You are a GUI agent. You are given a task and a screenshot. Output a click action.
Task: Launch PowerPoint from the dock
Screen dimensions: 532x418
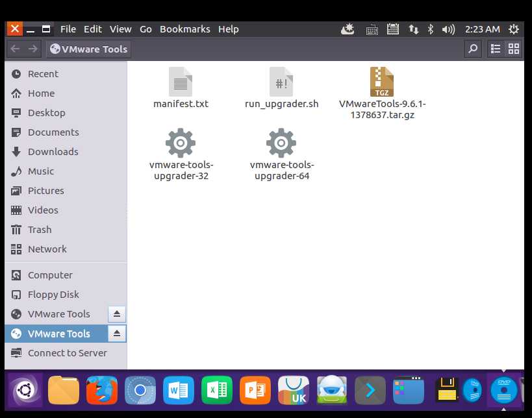tap(255, 390)
